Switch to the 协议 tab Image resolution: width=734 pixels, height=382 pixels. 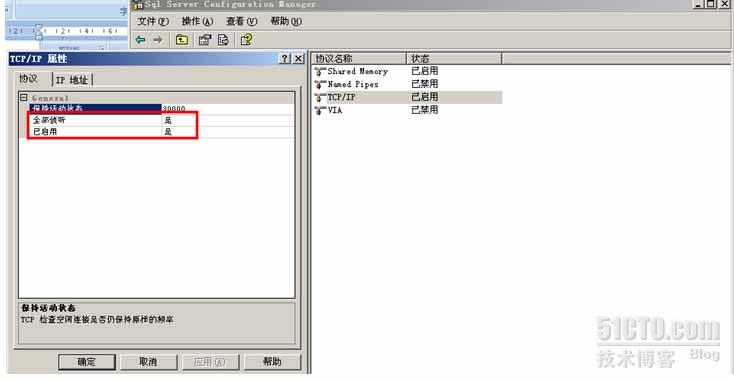[x=29, y=79]
